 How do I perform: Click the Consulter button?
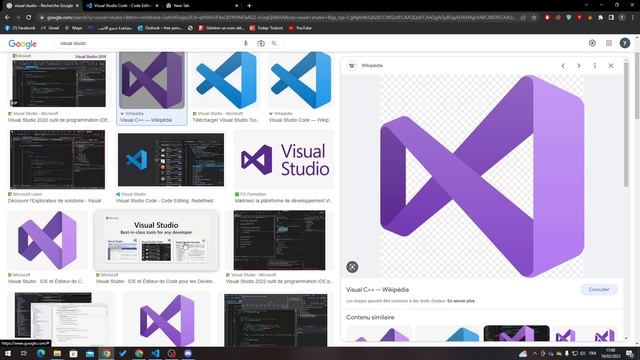coord(598,289)
